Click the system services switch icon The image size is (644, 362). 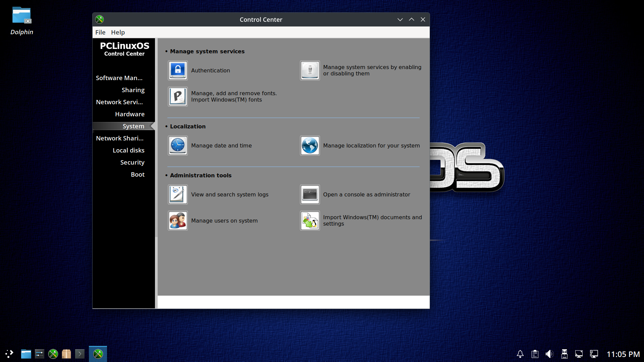click(x=310, y=70)
